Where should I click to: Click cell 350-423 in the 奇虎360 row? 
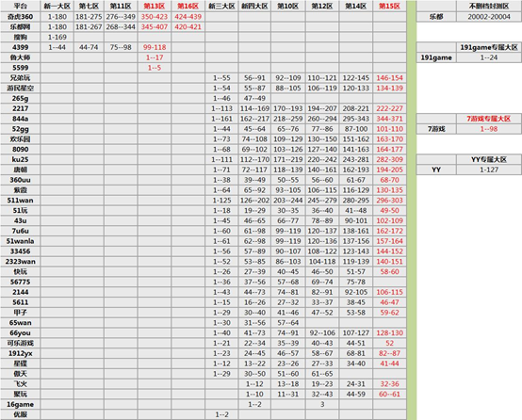[155, 17]
